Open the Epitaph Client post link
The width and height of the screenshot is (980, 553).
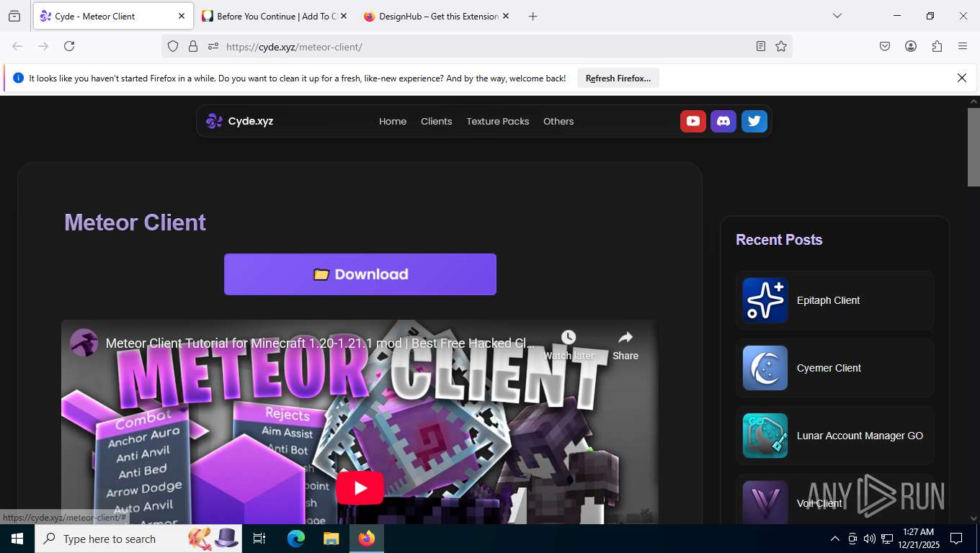[x=828, y=300]
